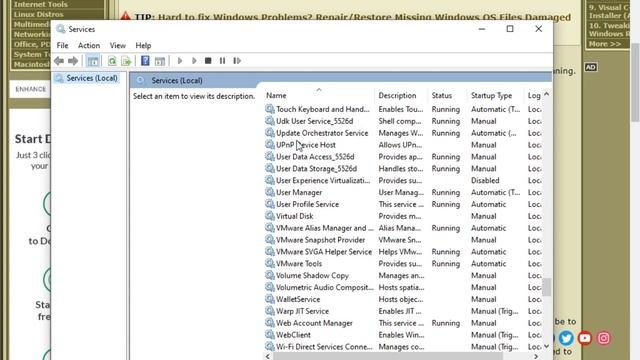Select Web Account Manager service
Screen dimensions: 640x360
pos(314,322)
